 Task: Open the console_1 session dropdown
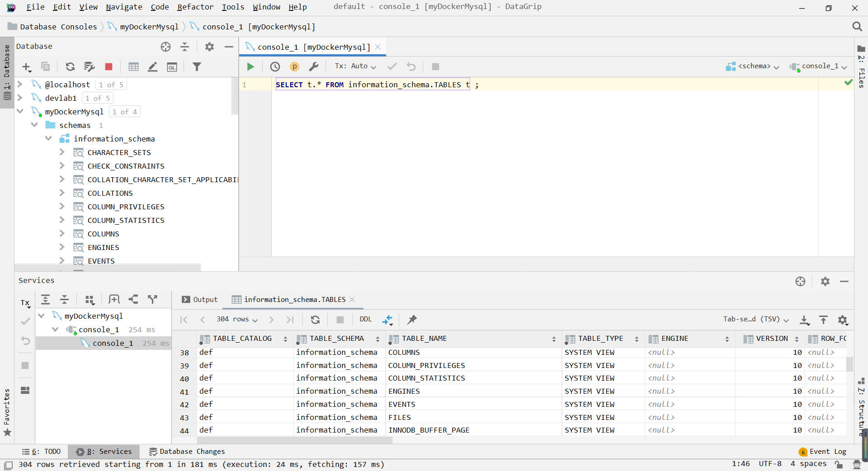(x=819, y=66)
